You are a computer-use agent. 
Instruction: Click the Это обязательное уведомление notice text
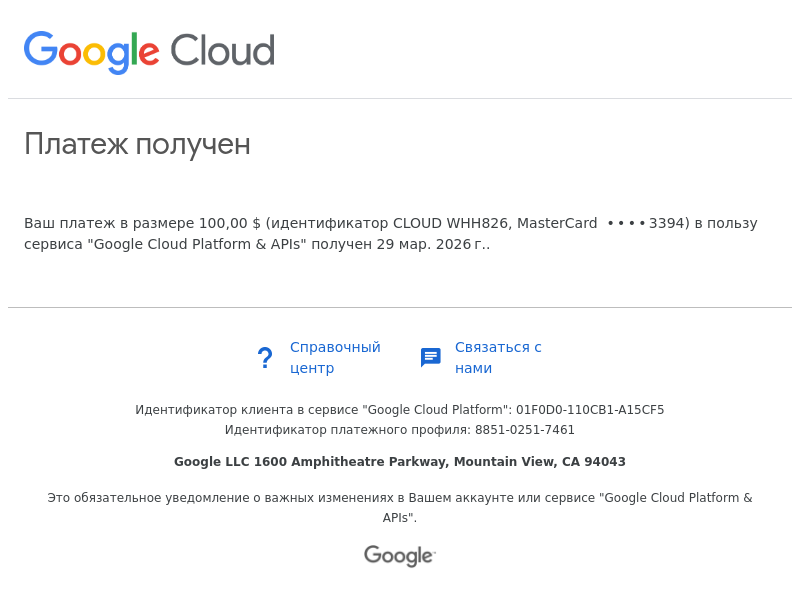coord(400,507)
